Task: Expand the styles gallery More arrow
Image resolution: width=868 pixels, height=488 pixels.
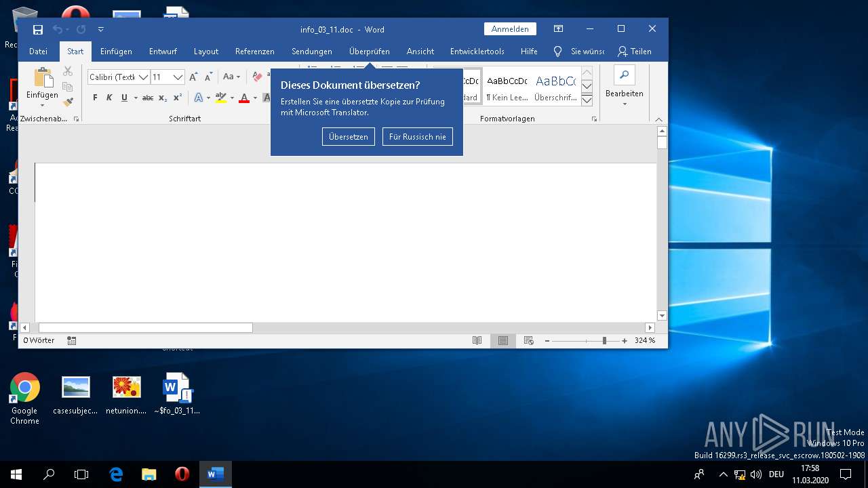Action: pyautogui.click(x=587, y=100)
